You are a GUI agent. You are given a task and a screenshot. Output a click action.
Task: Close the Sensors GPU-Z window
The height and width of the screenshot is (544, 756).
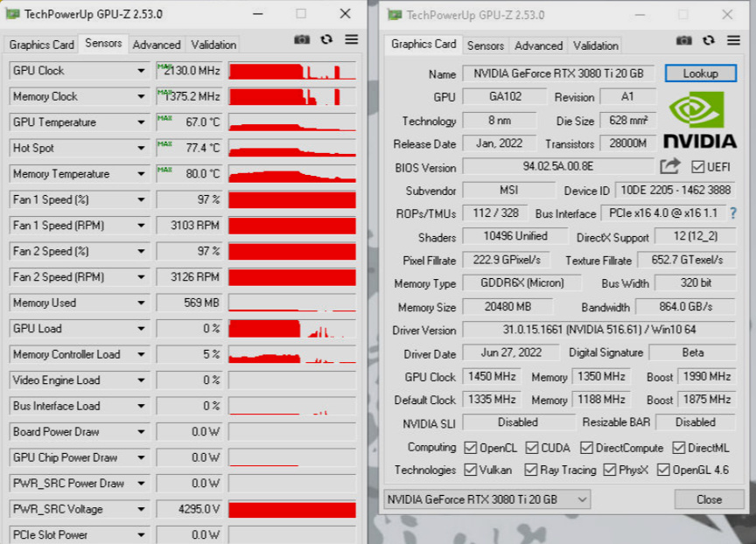(346, 13)
